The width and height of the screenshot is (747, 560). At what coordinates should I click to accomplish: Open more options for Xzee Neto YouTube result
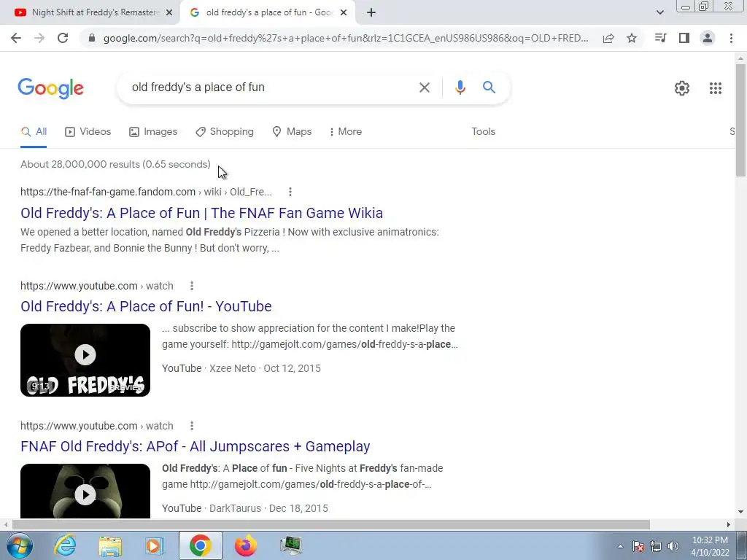tap(192, 286)
